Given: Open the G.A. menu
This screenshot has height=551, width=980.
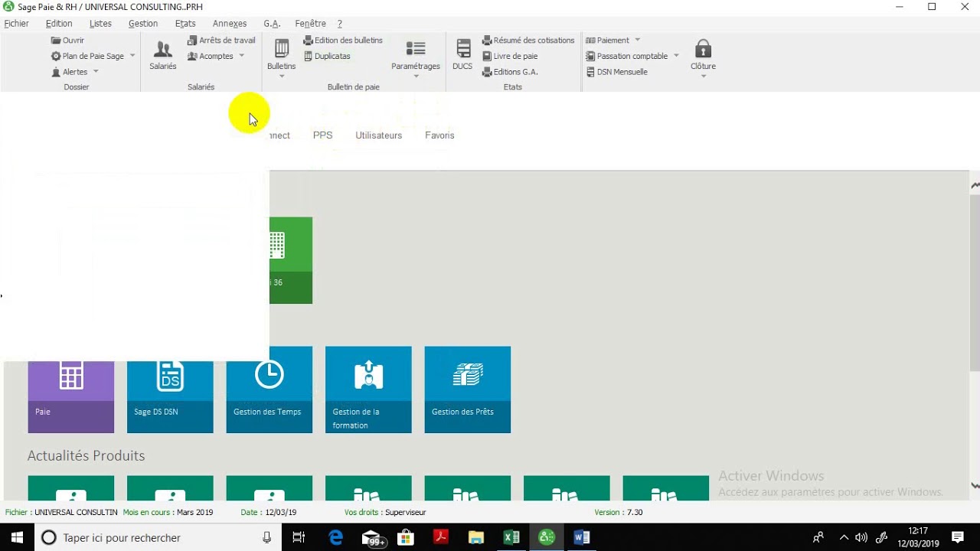Looking at the screenshot, I should [x=272, y=24].
